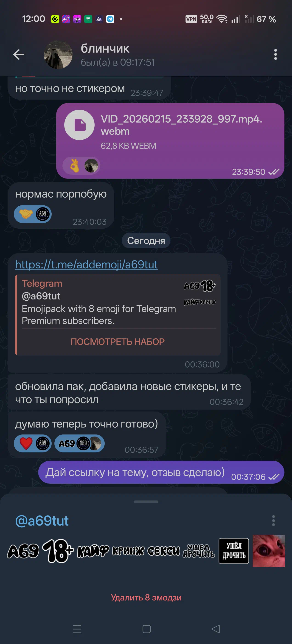Screen dimensions: 292x644
Task: Tap the Android home navigation button
Action: pyautogui.click(x=146, y=629)
